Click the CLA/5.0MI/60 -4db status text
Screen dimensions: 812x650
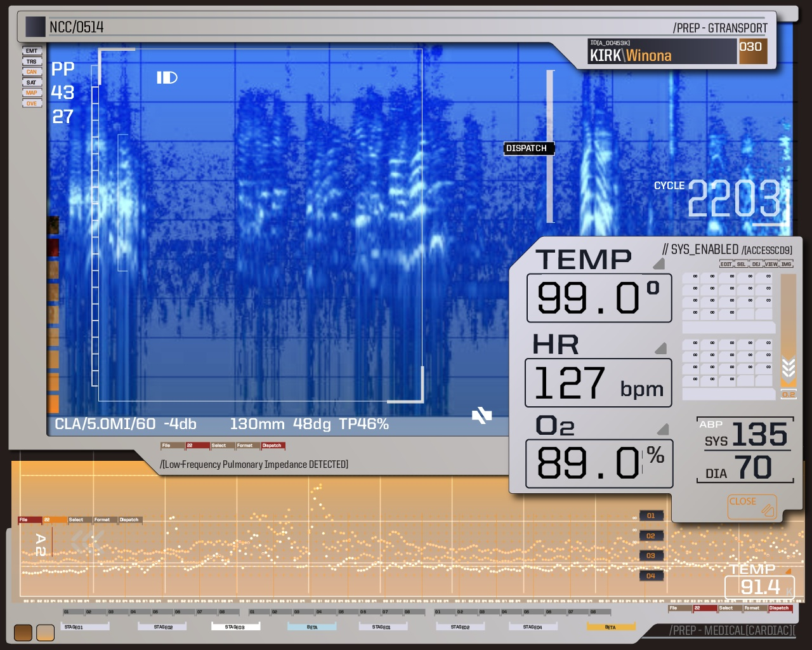tap(126, 424)
